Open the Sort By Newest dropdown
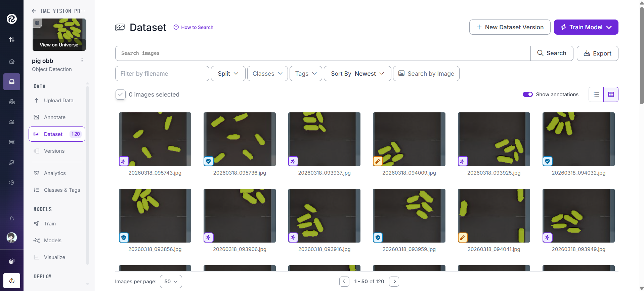 tap(357, 74)
